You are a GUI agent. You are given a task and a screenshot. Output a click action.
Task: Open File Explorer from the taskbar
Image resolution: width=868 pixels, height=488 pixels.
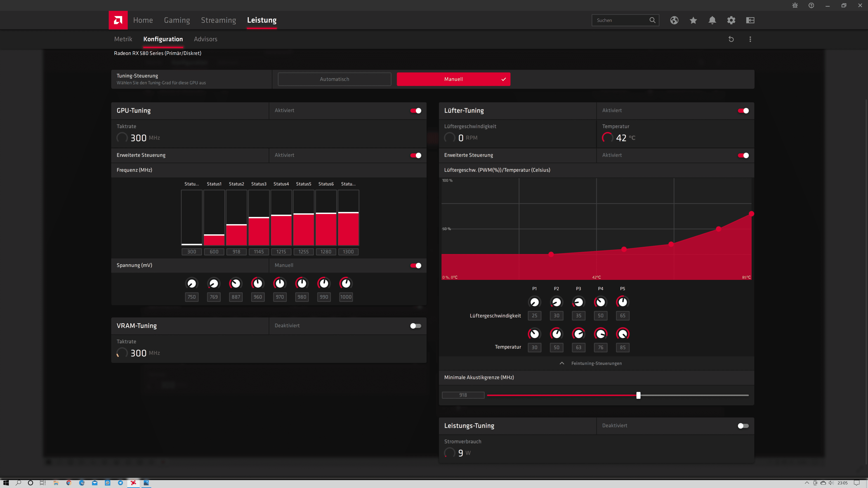56,483
